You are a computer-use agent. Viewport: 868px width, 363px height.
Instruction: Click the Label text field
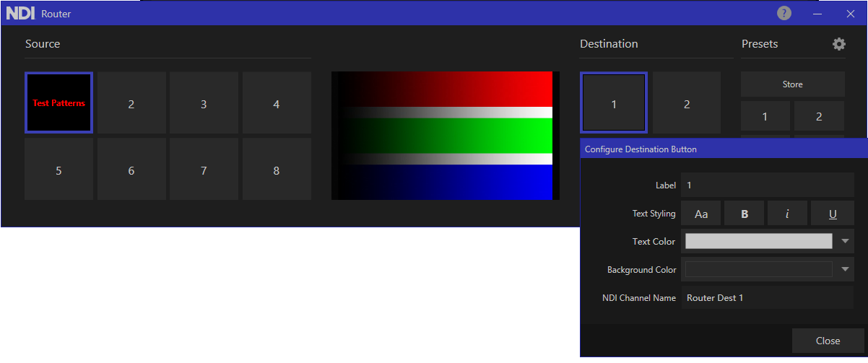point(767,185)
